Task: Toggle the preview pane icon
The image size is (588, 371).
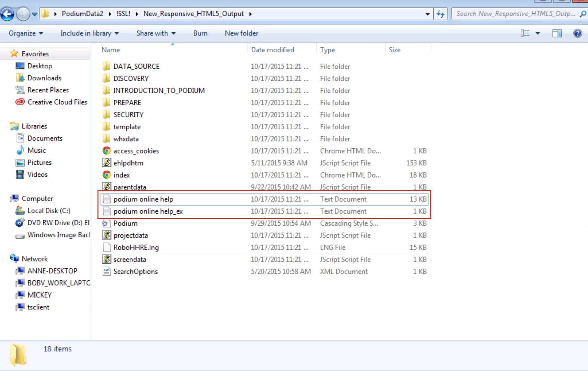Action: click(557, 33)
